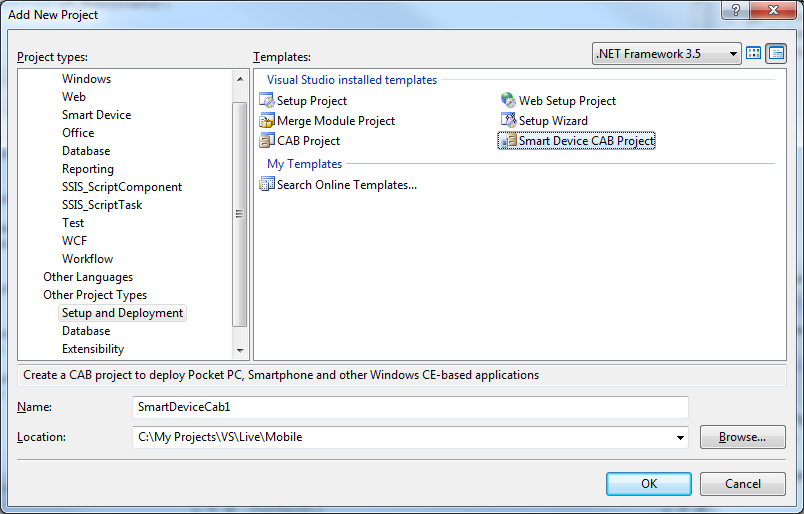Select Setup and Deployment project type

click(122, 313)
